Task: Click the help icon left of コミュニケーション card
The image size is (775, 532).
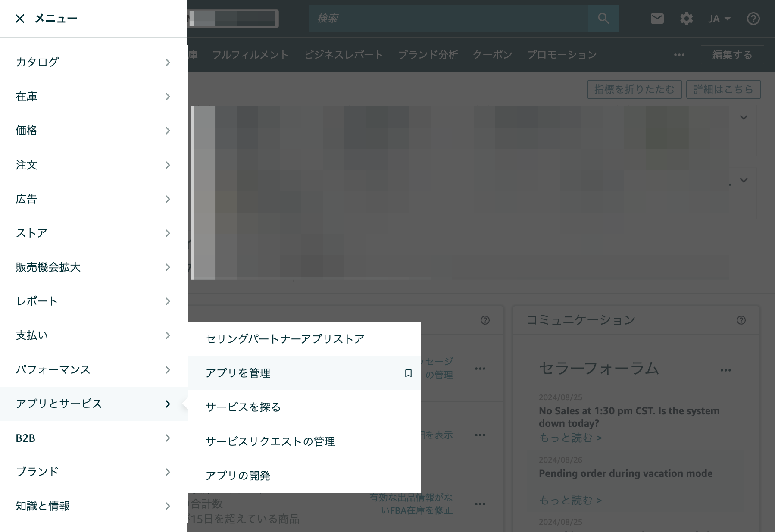Action: 485,320
